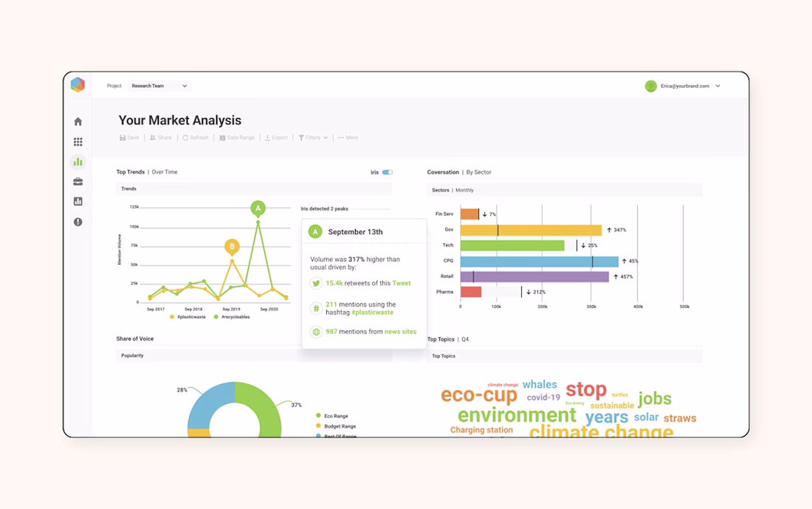Click the globe news icon in popup
This screenshot has width=812, height=509.
pyautogui.click(x=316, y=332)
